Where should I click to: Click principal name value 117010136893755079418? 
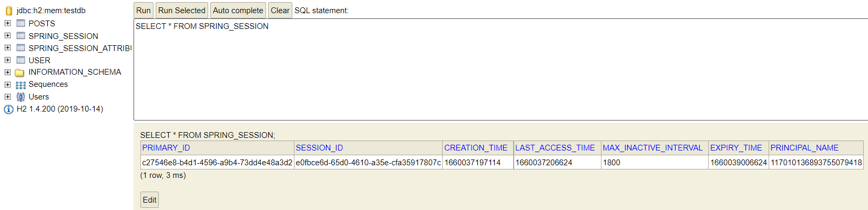click(816, 163)
